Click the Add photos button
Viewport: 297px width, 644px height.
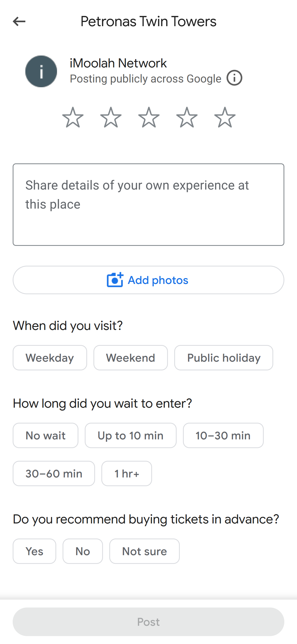[148, 280]
